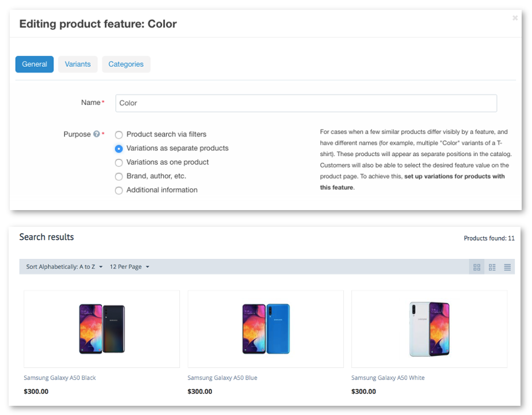
Task: Choose Brand, author, etc. purpose
Action: pyautogui.click(x=118, y=177)
